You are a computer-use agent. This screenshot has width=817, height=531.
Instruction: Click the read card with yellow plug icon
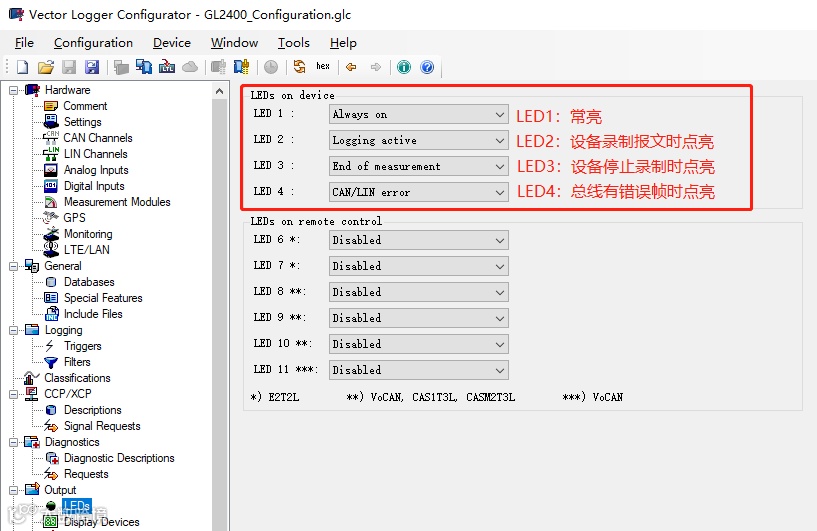click(x=241, y=67)
